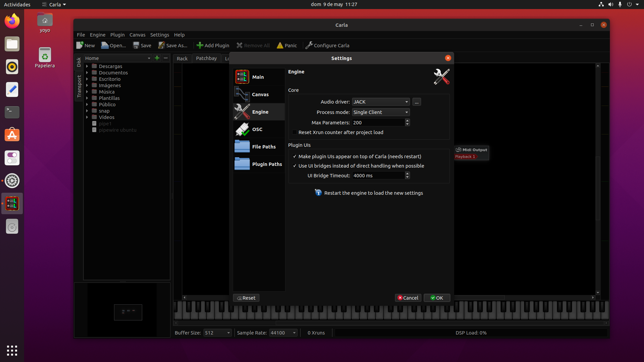This screenshot has width=644, height=362.
Task: Increase the Max Parameters spin value
Action: pyautogui.click(x=407, y=121)
